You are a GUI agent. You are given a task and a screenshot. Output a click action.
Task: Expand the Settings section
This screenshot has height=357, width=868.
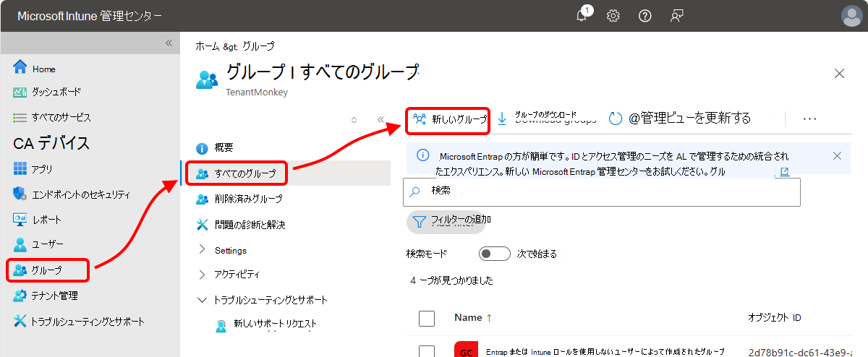coord(221,250)
